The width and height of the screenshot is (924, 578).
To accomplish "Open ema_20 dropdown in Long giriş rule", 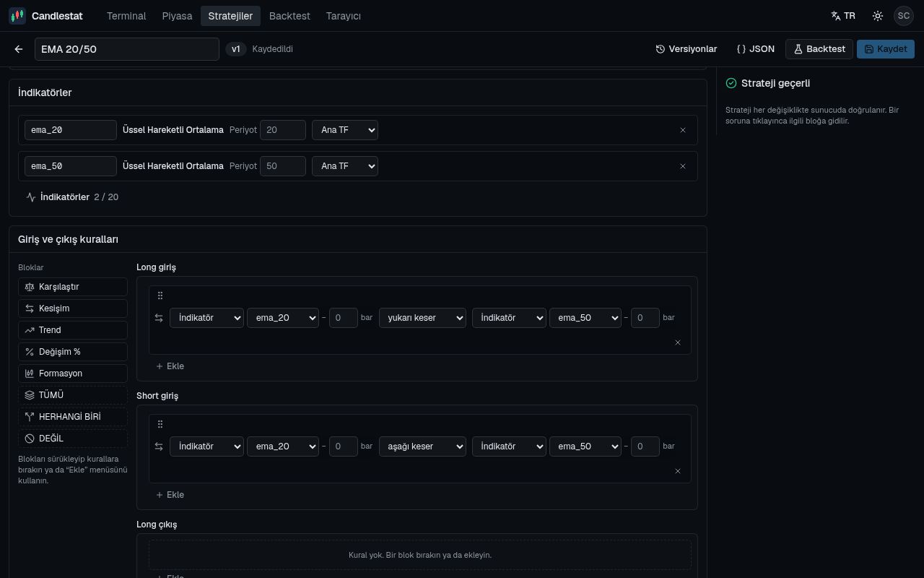I will (283, 318).
